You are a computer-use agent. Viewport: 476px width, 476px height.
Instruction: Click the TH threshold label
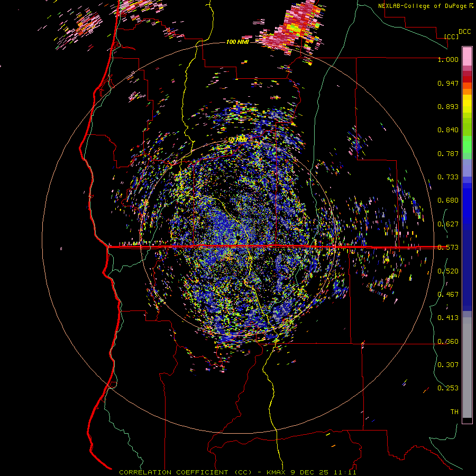point(454,412)
